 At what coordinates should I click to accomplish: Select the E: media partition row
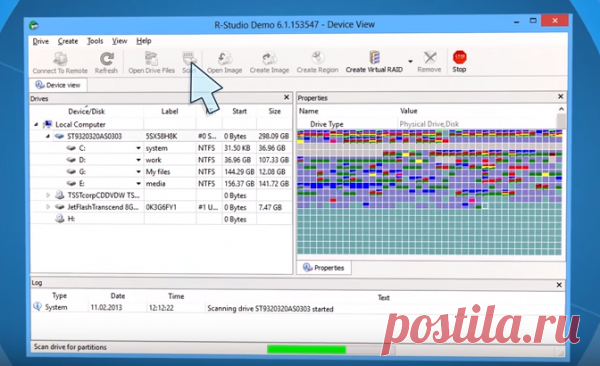pyautogui.click(x=161, y=183)
